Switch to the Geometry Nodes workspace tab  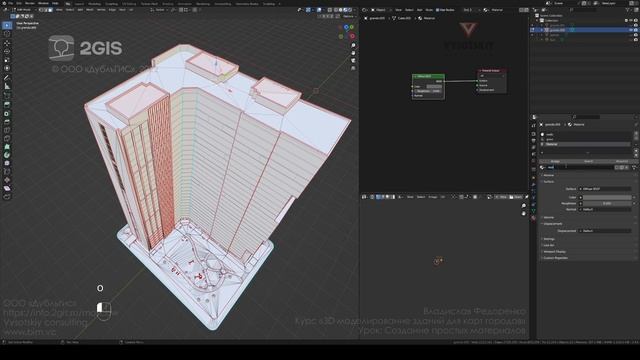pyautogui.click(x=247, y=4)
